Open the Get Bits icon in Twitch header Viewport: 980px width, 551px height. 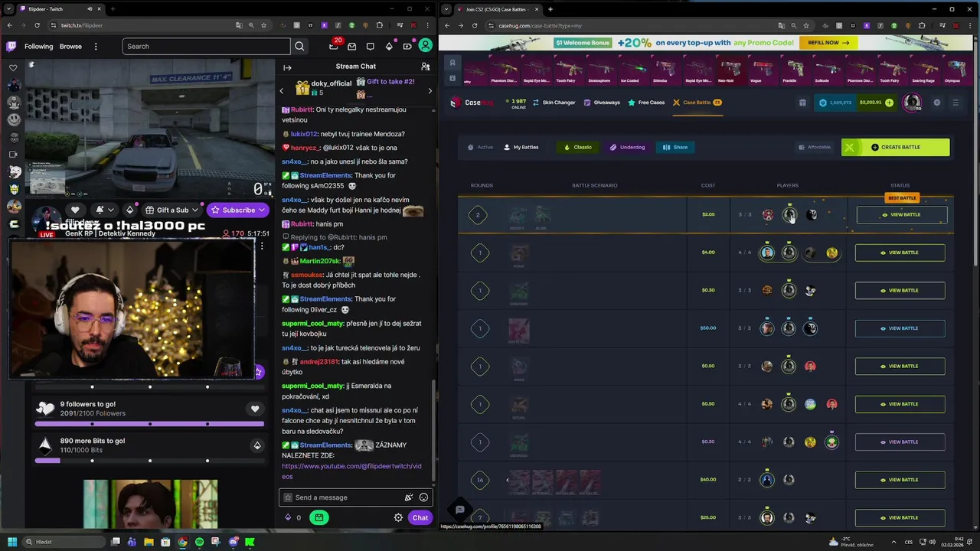click(389, 46)
